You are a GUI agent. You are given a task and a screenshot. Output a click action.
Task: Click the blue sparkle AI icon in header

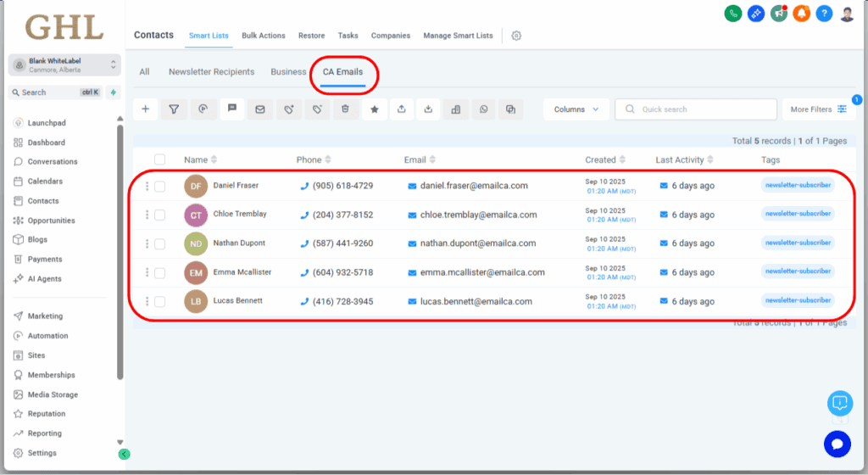pyautogui.click(x=756, y=14)
